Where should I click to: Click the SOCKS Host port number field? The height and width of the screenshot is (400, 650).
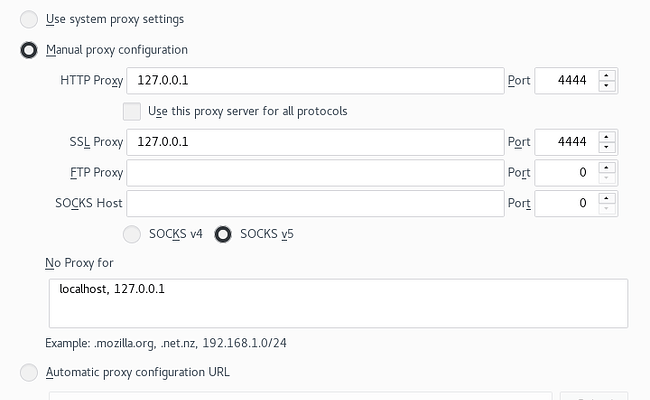click(x=566, y=203)
